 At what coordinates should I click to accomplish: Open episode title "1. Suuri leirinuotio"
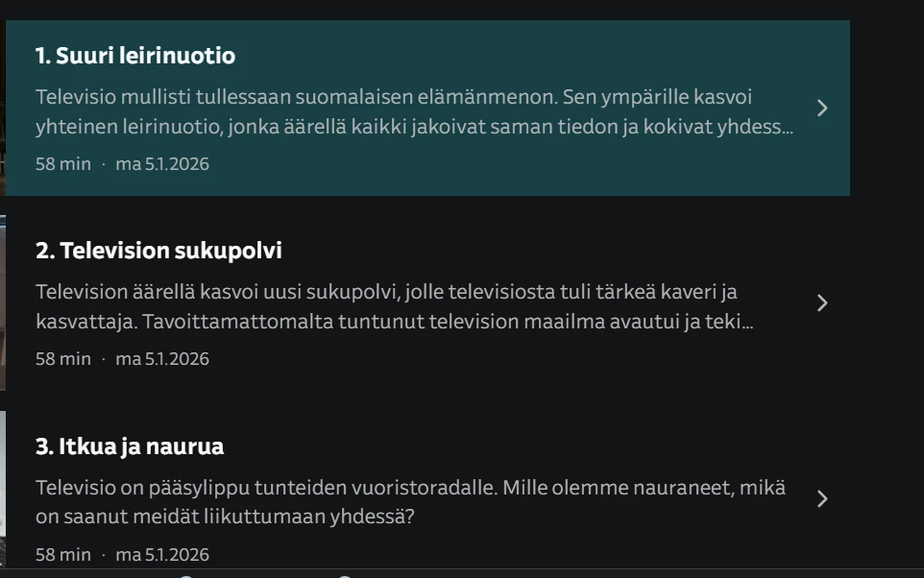click(x=135, y=56)
